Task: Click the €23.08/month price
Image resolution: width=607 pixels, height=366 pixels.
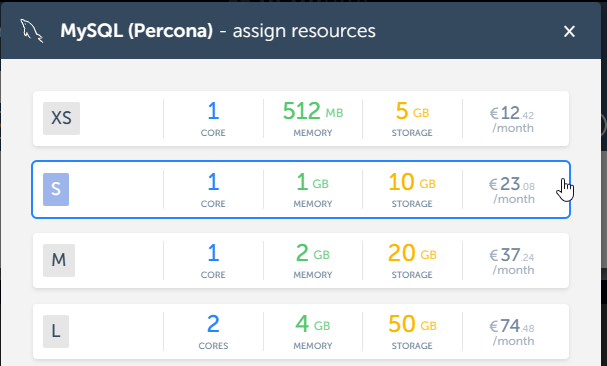Action: tap(512, 190)
